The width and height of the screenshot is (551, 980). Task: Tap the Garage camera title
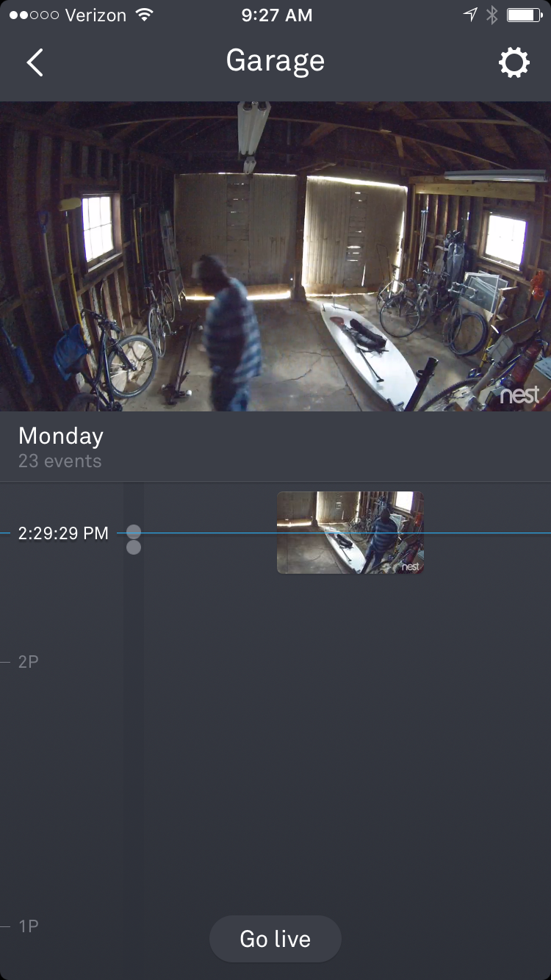pyautogui.click(x=275, y=61)
